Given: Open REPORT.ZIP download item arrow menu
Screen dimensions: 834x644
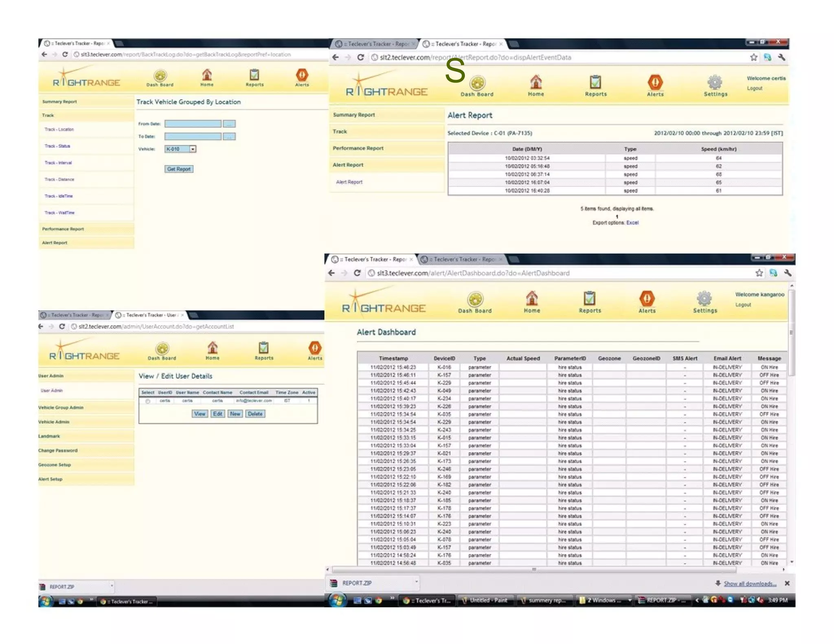Looking at the screenshot, I should pyautogui.click(x=416, y=582).
